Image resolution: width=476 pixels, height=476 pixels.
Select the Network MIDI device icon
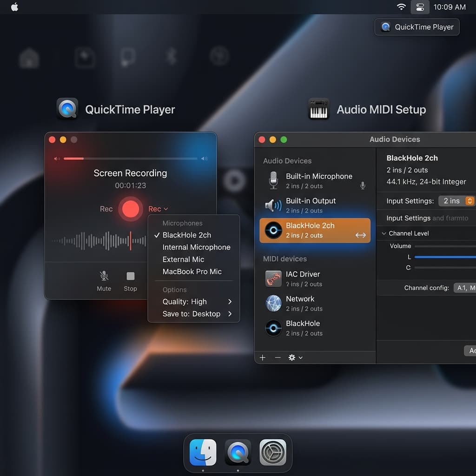[x=273, y=303]
